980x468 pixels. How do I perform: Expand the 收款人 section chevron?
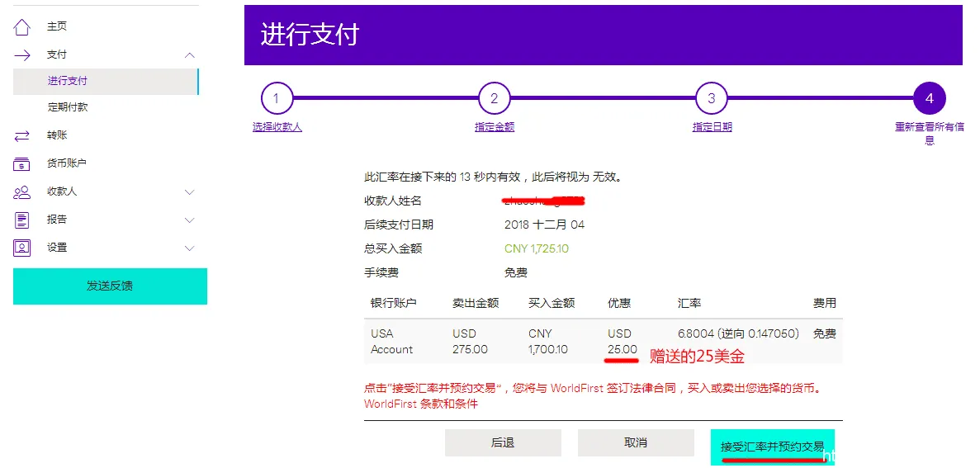[x=190, y=192]
